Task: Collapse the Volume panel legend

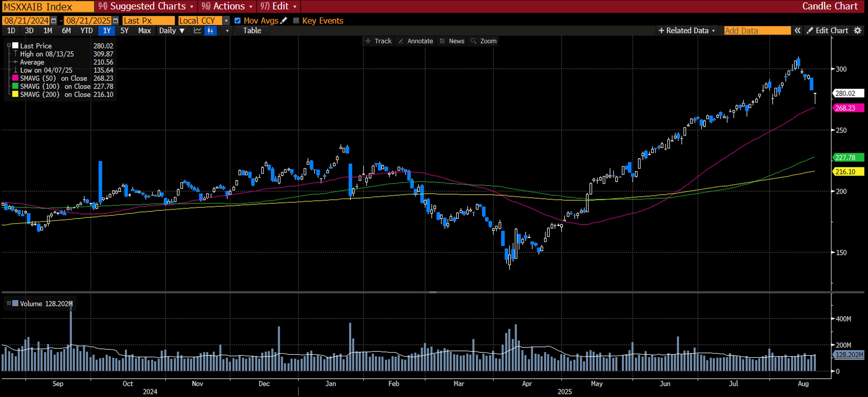Action: click(9, 303)
